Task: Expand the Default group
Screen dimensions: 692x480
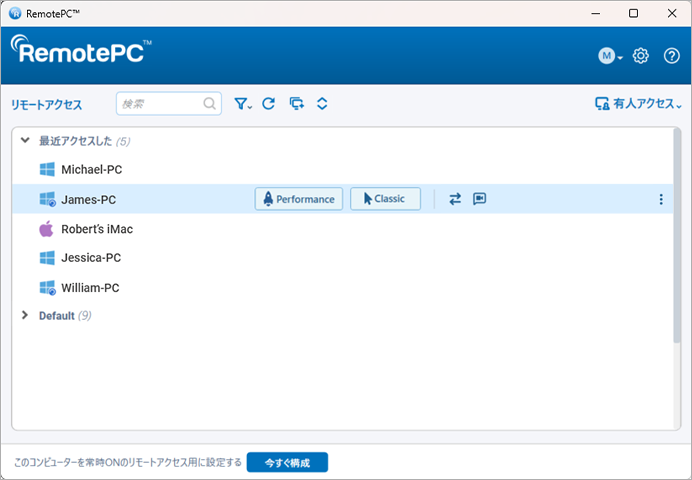Action: (x=25, y=315)
